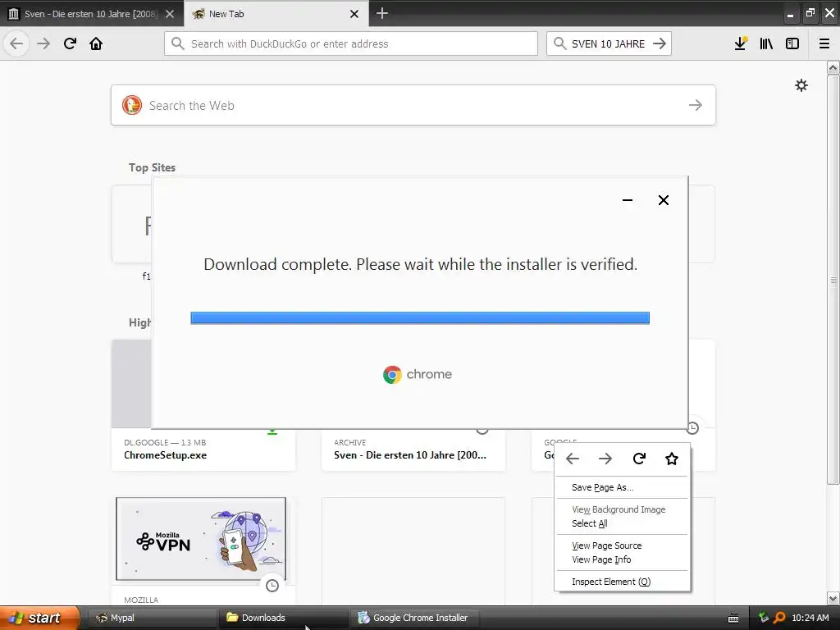Open a new tab with plus button
The height and width of the screenshot is (630, 840).
click(382, 13)
